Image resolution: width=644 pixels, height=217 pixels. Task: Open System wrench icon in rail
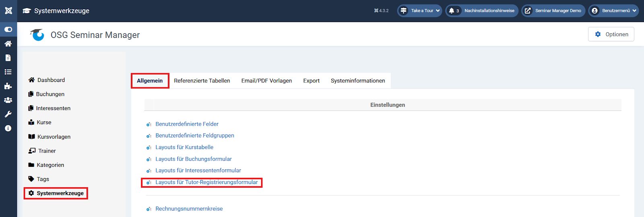pyautogui.click(x=8, y=114)
